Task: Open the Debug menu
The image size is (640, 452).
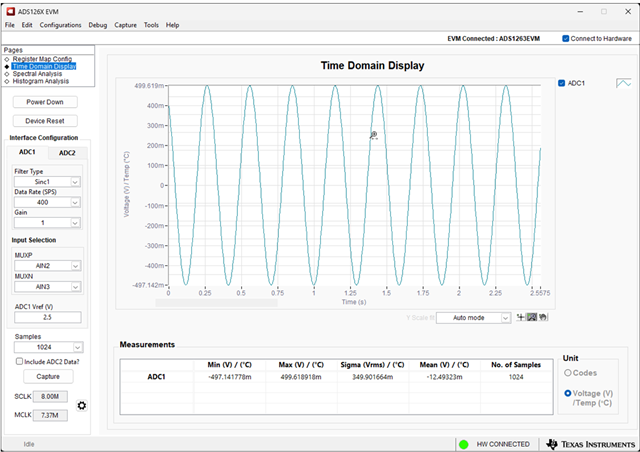Action: click(98, 25)
